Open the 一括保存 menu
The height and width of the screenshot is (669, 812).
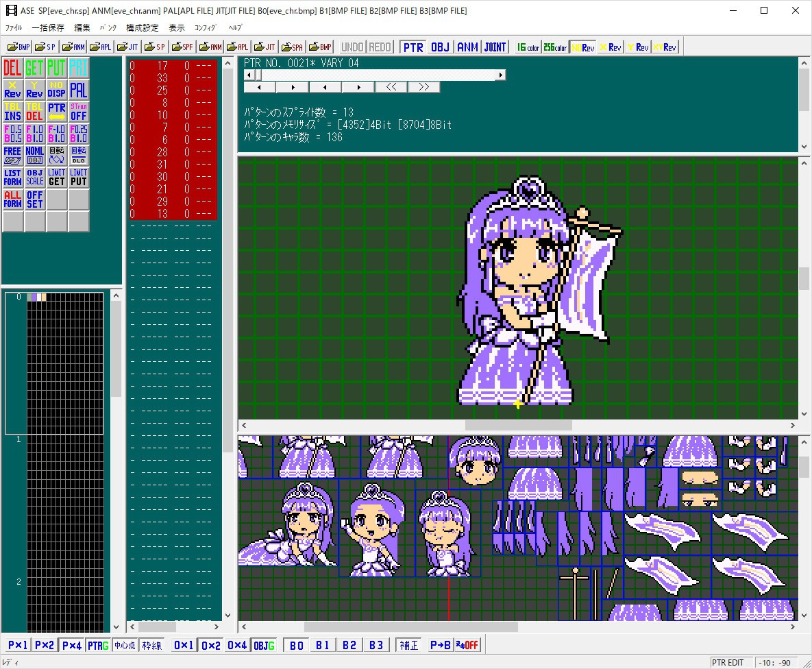(48, 27)
